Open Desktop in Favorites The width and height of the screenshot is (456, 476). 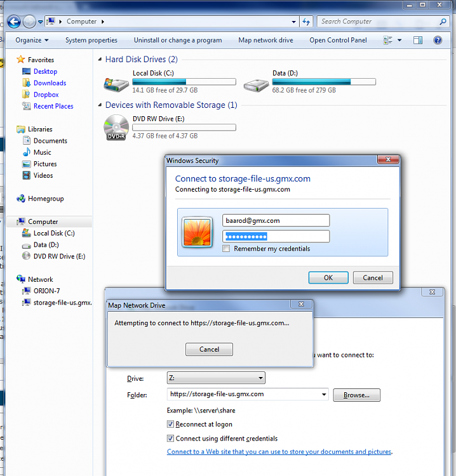[x=45, y=71]
